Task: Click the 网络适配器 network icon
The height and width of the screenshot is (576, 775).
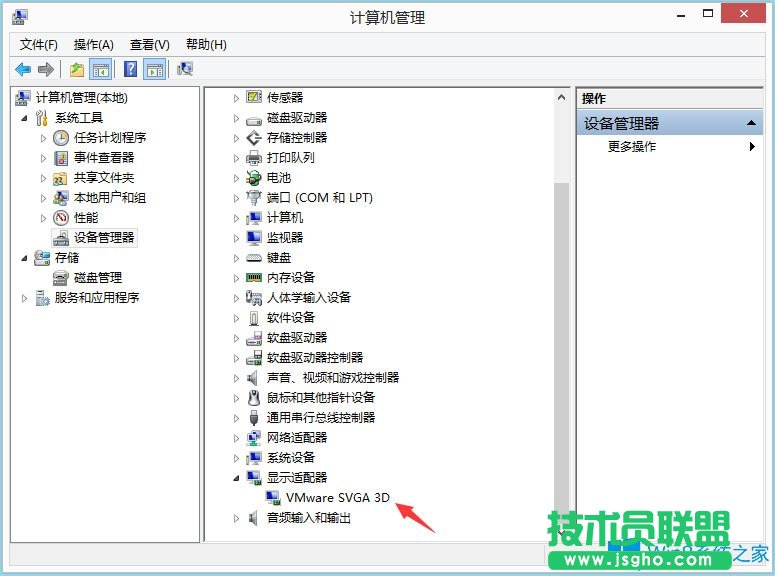Action: pyautogui.click(x=254, y=438)
